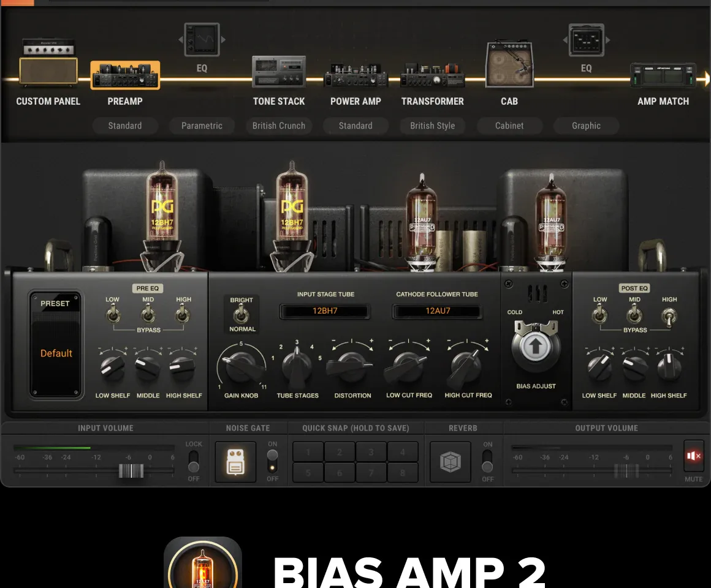Open the EQ module after Preamp
This screenshot has height=588, width=711.
(202, 40)
